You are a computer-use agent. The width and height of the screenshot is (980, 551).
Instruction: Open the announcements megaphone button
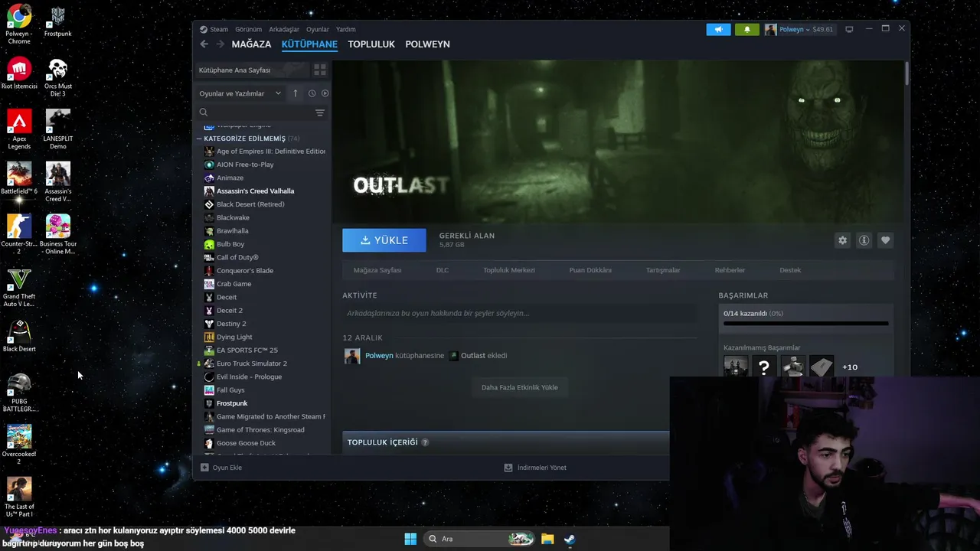click(718, 29)
